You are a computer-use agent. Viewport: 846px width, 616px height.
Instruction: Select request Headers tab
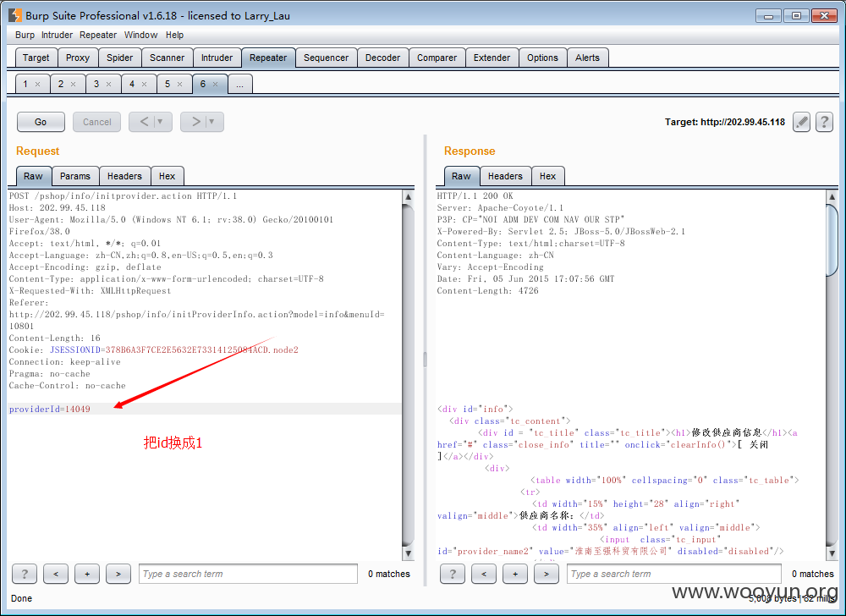click(124, 176)
